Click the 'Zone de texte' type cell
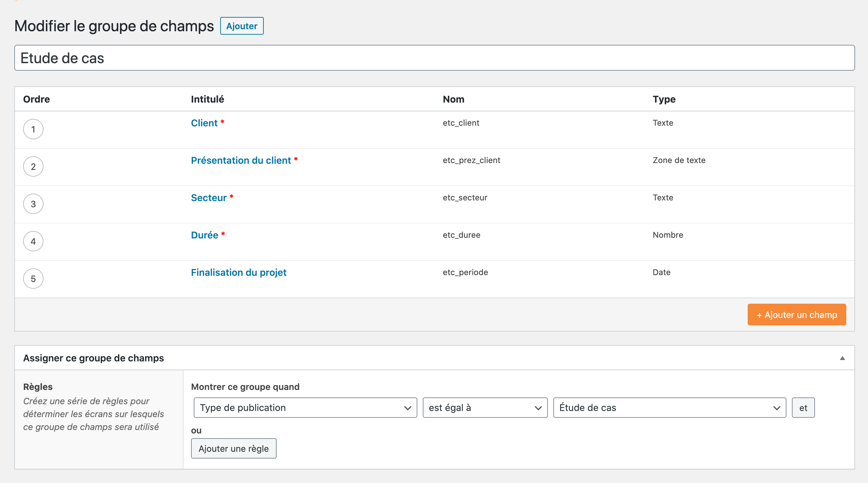The width and height of the screenshot is (868, 483). (679, 160)
